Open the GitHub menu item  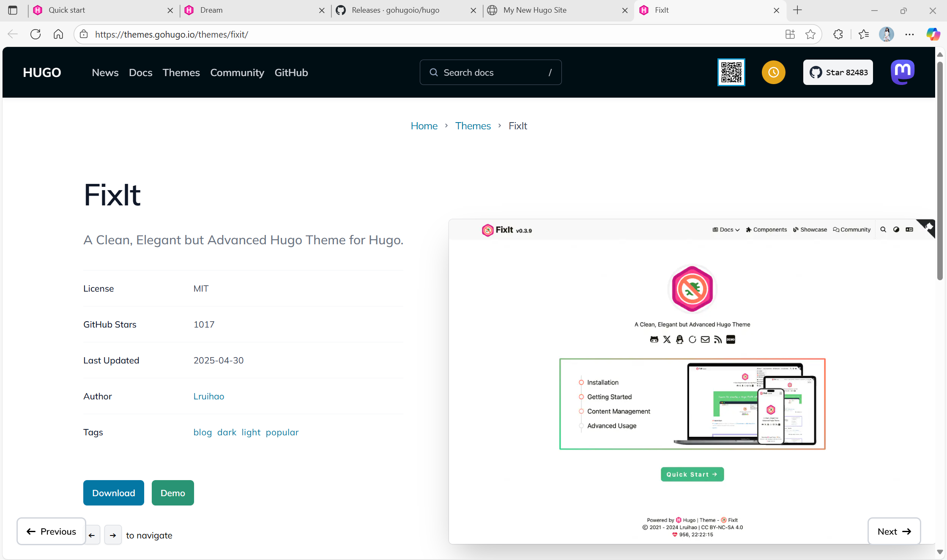tap(291, 73)
